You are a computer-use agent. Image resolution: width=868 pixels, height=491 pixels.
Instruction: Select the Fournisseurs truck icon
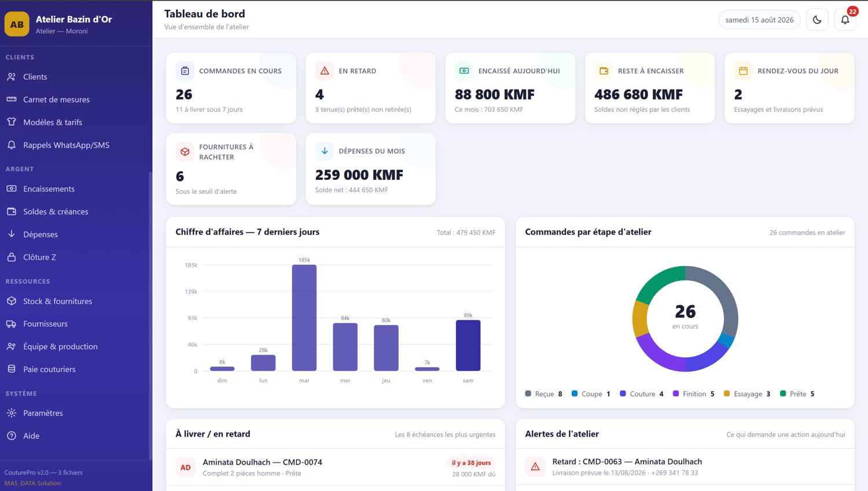(x=12, y=324)
